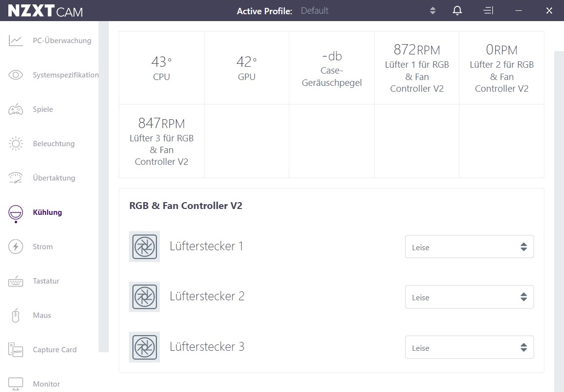Image resolution: width=564 pixels, height=392 pixels.
Task: Open the Systemspezifikation section
Action: tap(65, 75)
